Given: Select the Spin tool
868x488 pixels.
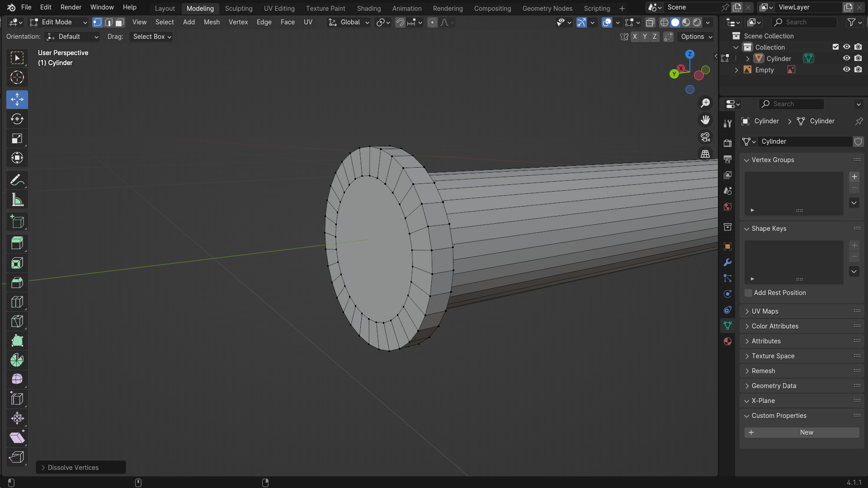Looking at the screenshot, I should click(17, 360).
